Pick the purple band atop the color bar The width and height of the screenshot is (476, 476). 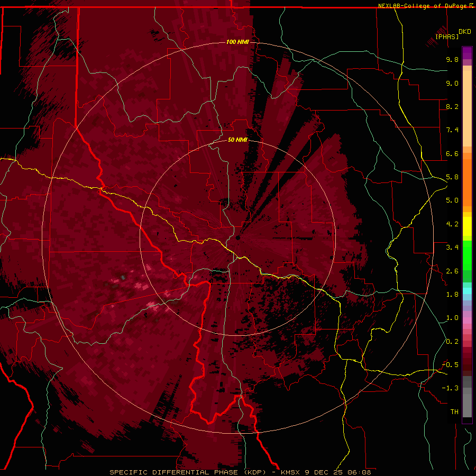pyautogui.click(x=467, y=53)
